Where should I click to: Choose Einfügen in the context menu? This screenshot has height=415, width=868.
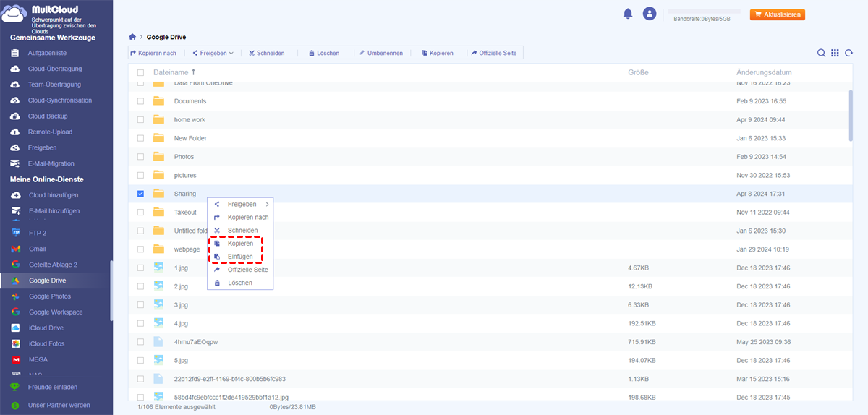240,257
